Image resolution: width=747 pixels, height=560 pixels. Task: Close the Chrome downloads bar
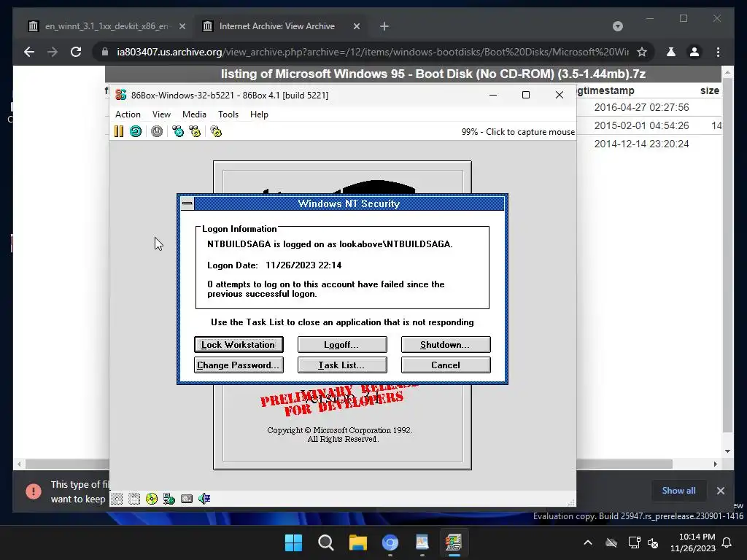click(720, 491)
